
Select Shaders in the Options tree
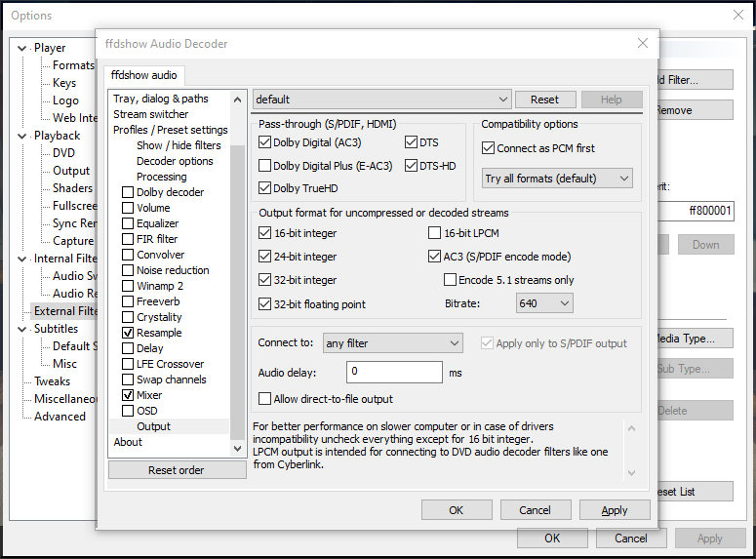72,188
